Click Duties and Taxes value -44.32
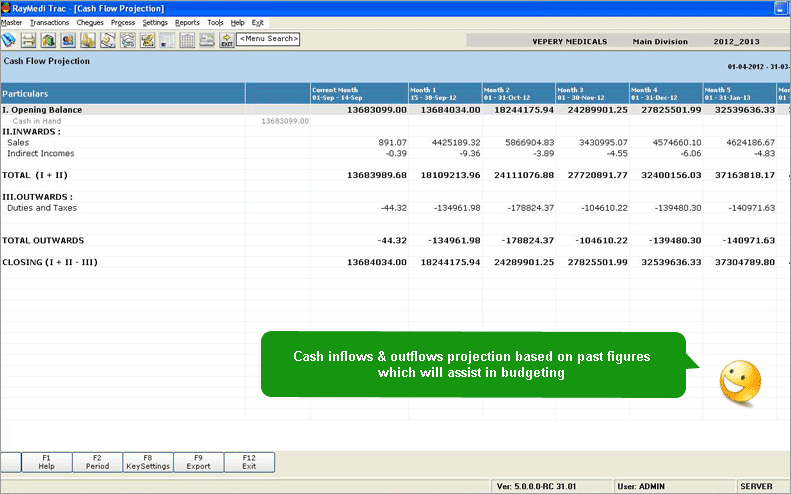 (393, 208)
